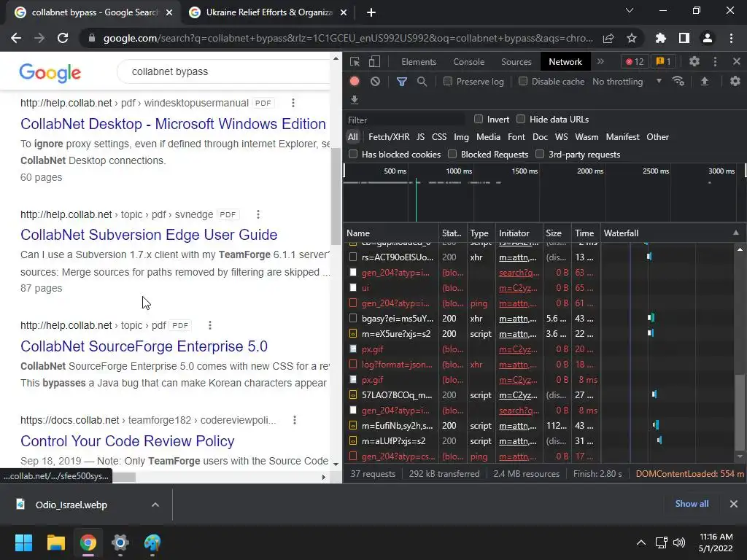747x560 pixels.
Task: Open options for CollabNet Desktop result
Action: click(293, 103)
